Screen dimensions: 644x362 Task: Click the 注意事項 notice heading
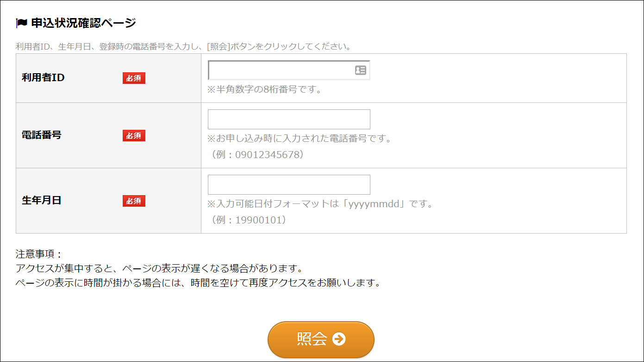click(39, 254)
